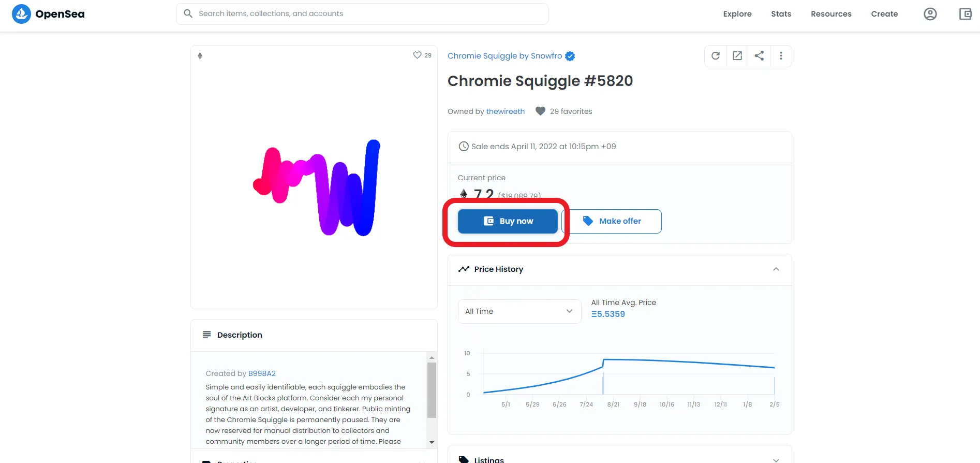Collapse the Price History section
The height and width of the screenshot is (463, 980).
(776, 269)
